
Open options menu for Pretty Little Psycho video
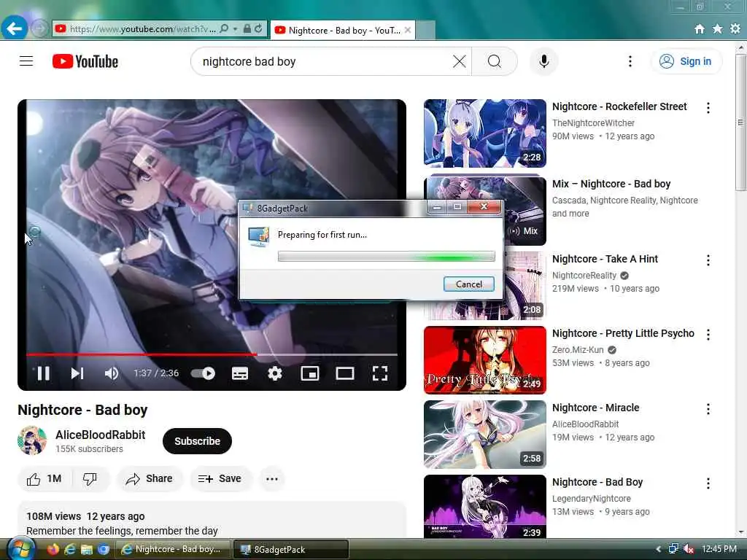pos(708,335)
